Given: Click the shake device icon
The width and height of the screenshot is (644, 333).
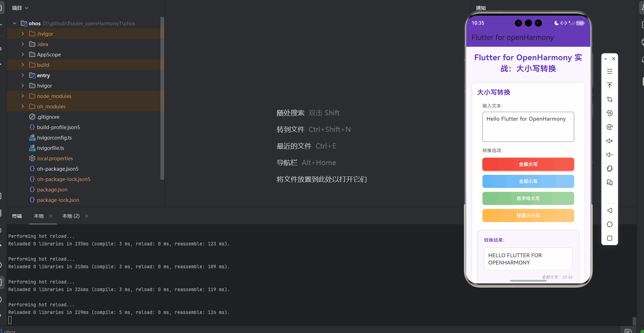Looking at the screenshot, I should tap(610, 169).
